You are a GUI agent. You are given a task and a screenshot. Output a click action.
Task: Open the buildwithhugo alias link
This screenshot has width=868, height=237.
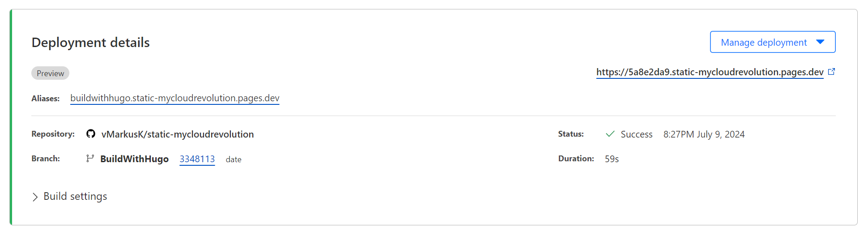(x=174, y=98)
